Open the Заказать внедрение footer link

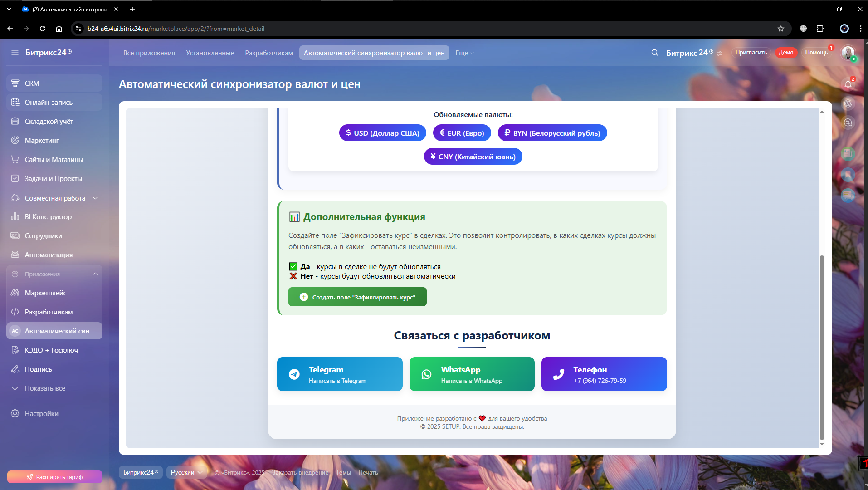click(300, 473)
